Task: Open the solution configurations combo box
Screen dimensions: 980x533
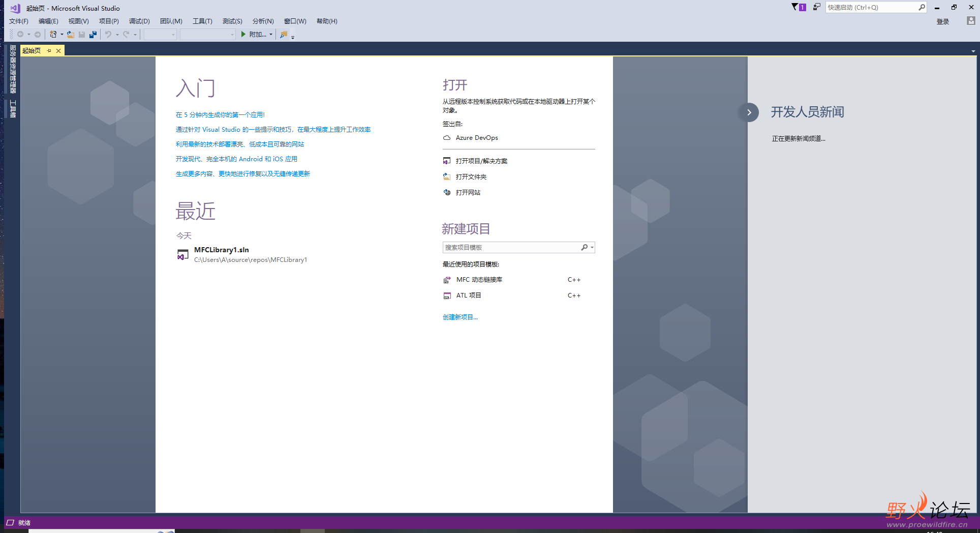Action: [160, 35]
